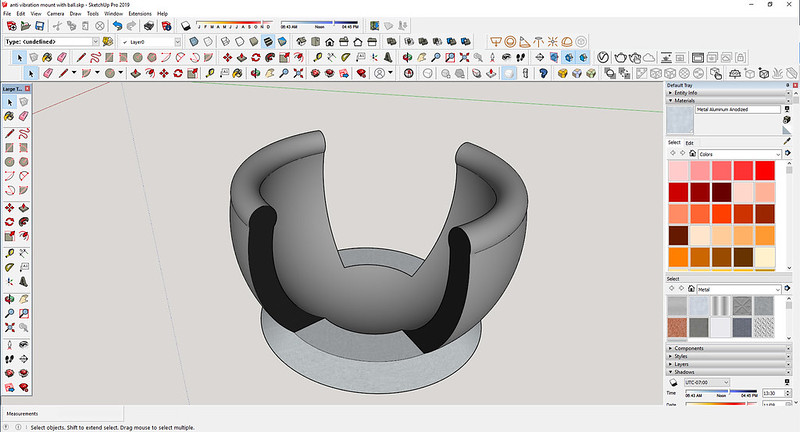
Task: Click the Metal Aluminum Anodized name field
Action: [x=738, y=109]
